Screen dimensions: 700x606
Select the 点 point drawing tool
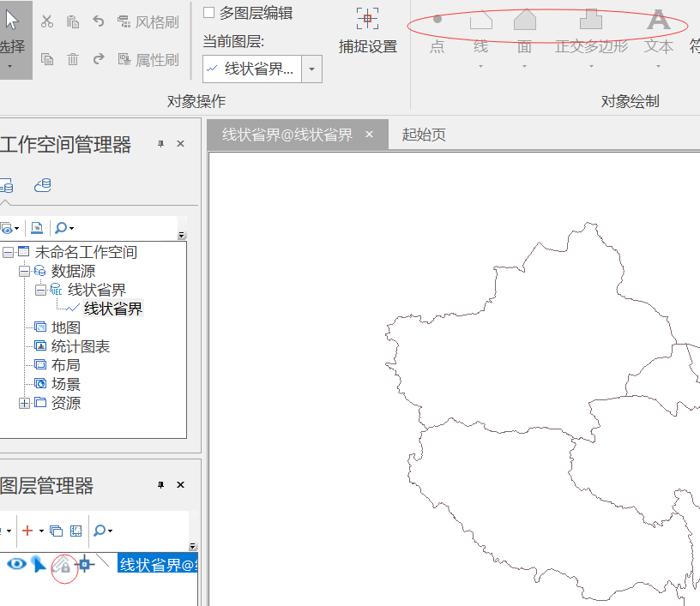[437, 21]
